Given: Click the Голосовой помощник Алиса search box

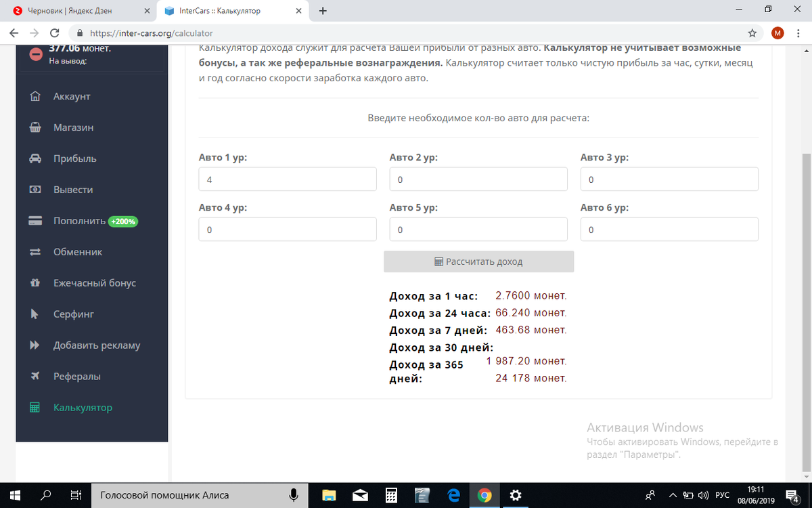Looking at the screenshot, I should point(200,495).
